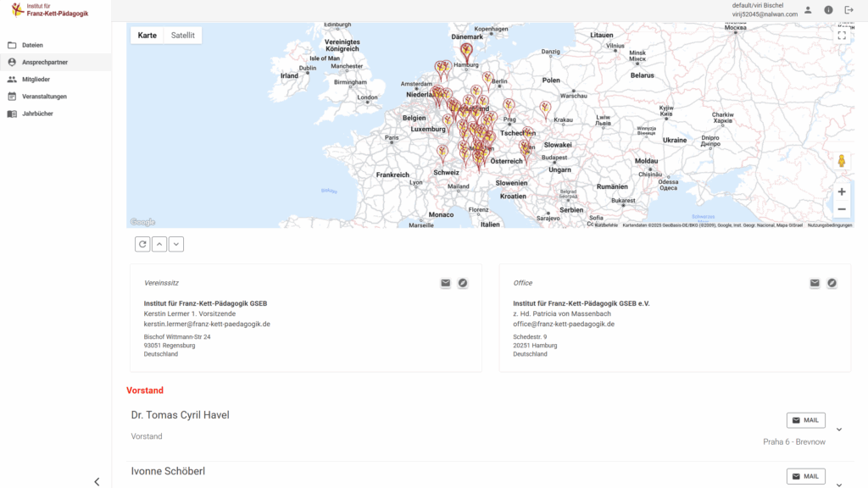The image size is (868, 488).
Task: Select the name Dr. Tomas Cyril Havel
Action: (180, 415)
